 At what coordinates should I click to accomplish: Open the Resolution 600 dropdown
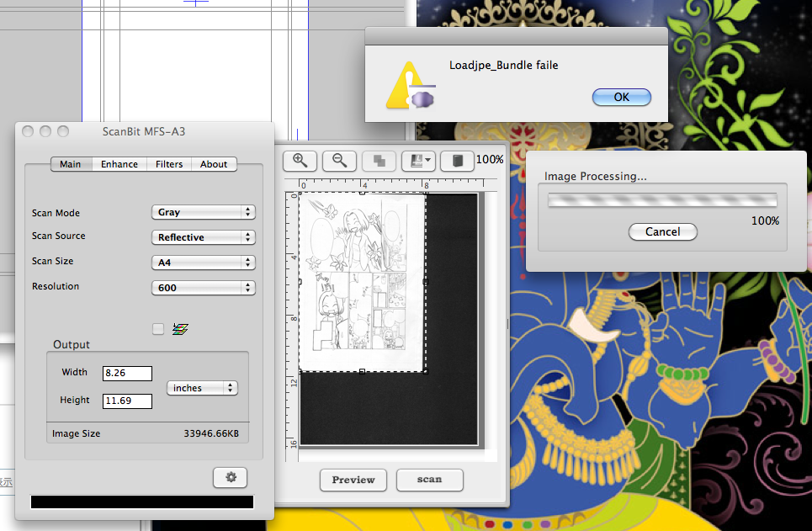tap(203, 288)
